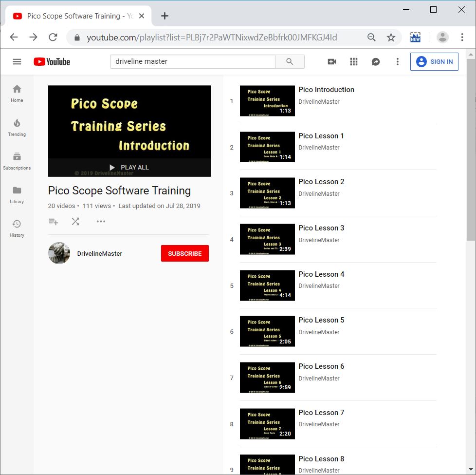Click the browser forward arrow
The image size is (476, 475).
[34, 38]
